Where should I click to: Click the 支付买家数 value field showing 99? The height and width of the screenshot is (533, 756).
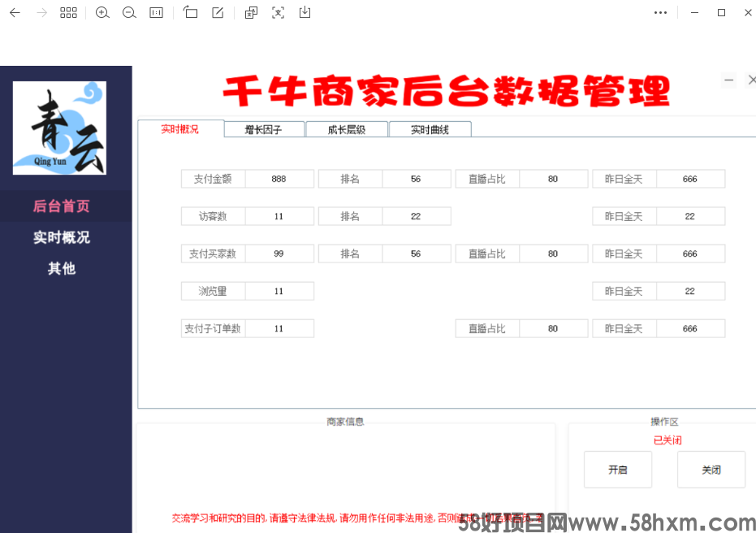[x=279, y=253]
